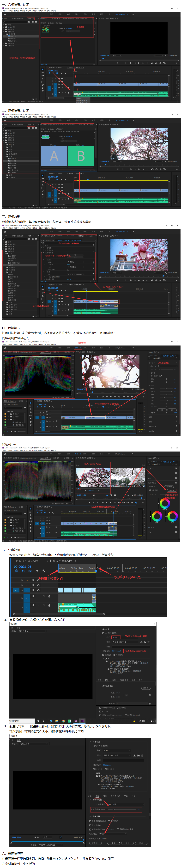The width and height of the screenshot is (181, 868).
Task: Switch to 多路复用器 tab in the first export dialog
Action: [124, 680]
